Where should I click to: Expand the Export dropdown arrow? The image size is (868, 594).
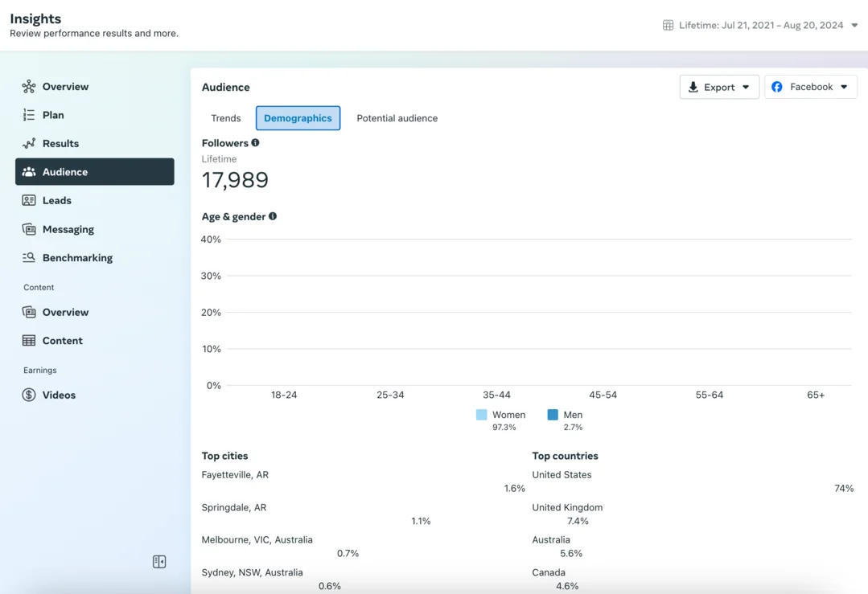pyautogui.click(x=746, y=88)
